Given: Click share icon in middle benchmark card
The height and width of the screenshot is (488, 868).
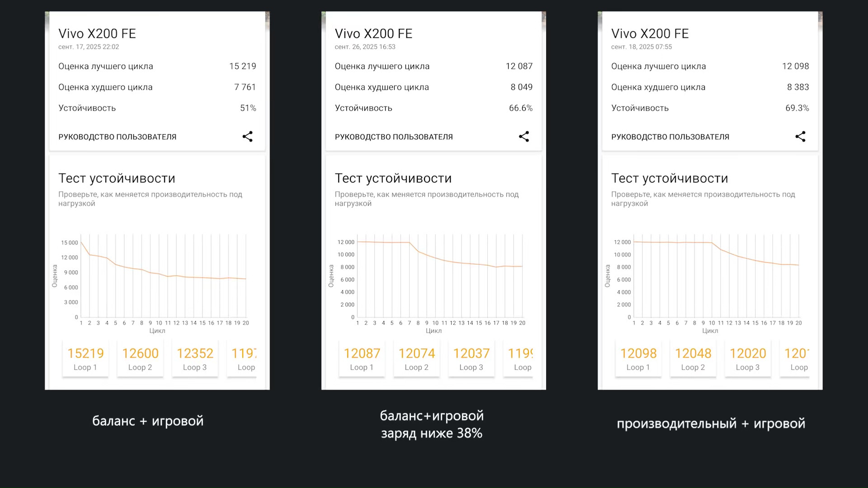Looking at the screenshot, I should (524, 136).
